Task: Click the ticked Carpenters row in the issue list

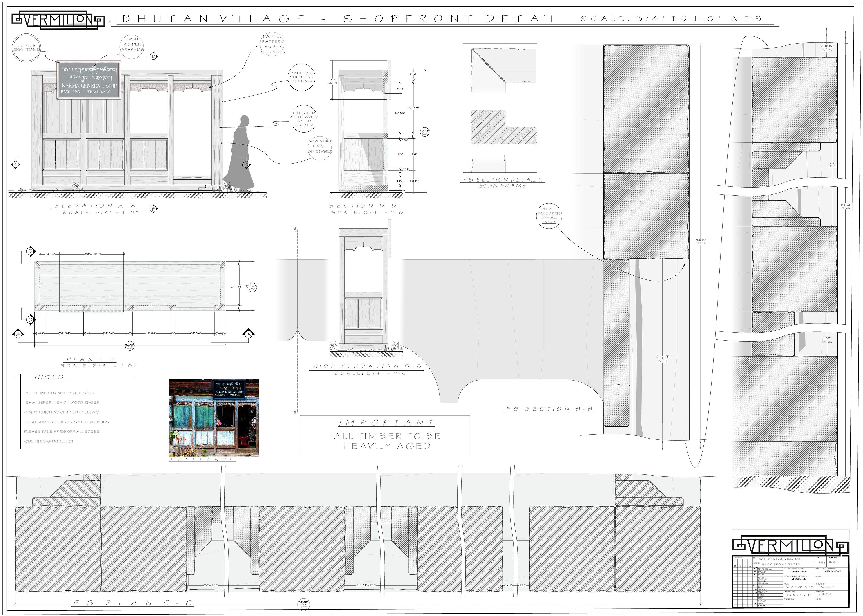Action: pyautogui.click(x=763, y=572)
